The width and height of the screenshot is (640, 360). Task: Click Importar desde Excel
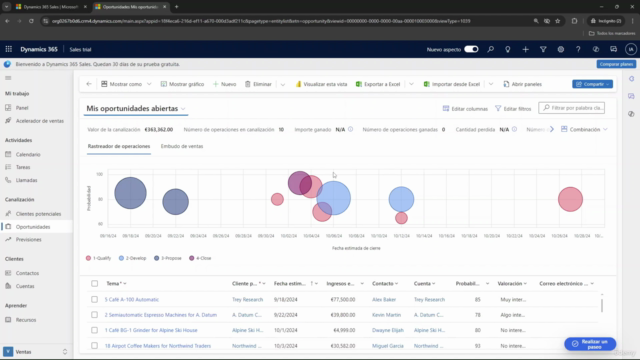451,84
